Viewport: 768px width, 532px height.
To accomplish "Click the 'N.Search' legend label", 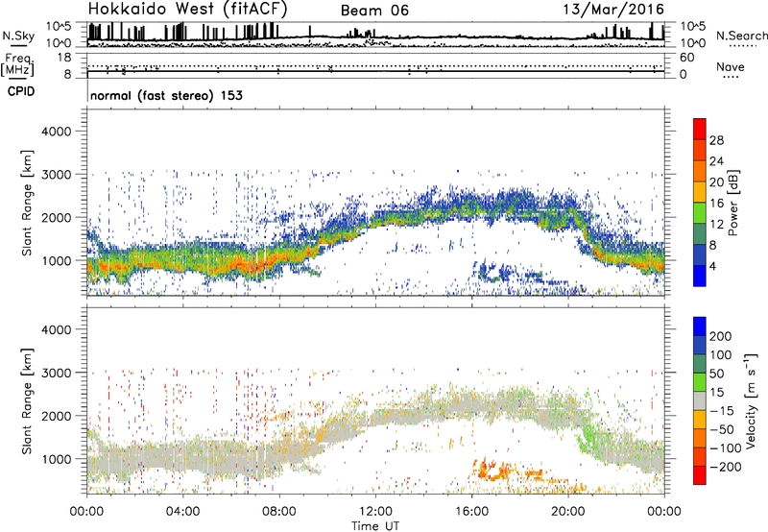I will tap(741, 36).
